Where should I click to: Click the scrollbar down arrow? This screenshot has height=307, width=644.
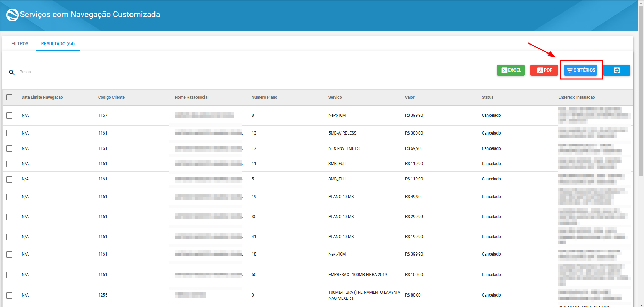point(641,305)
